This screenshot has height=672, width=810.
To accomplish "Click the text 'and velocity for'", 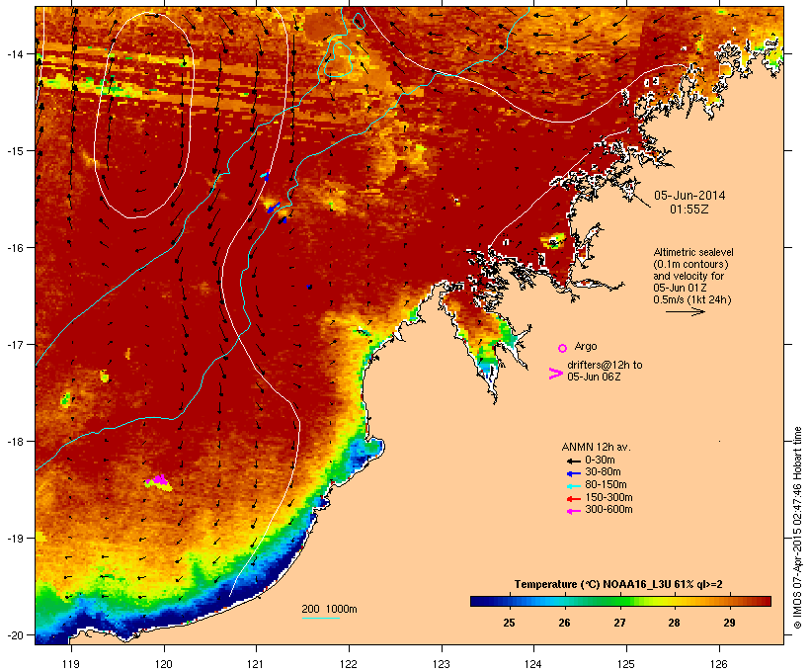I will [x=688, y=276].
